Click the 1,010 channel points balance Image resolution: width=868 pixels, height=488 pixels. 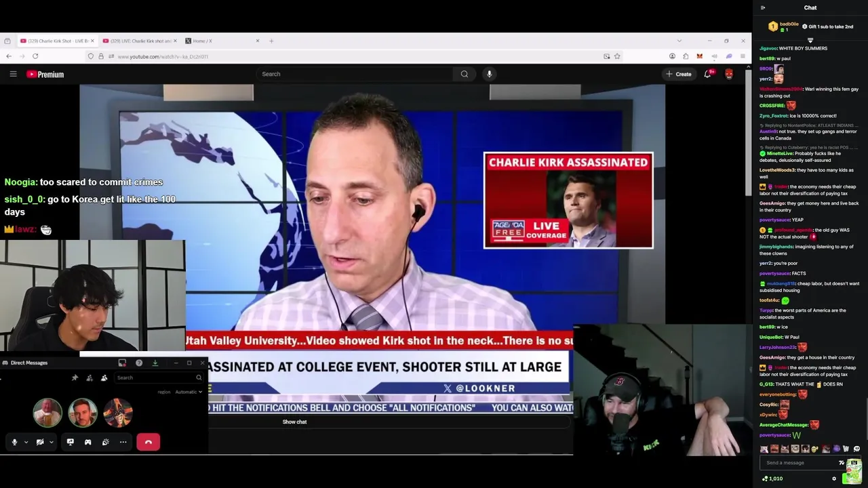pos(772,479)
